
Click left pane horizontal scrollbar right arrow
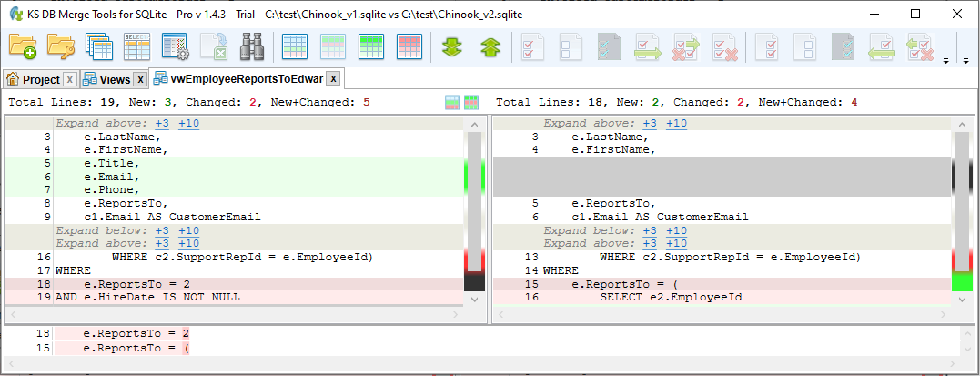(x=458, y=313)
